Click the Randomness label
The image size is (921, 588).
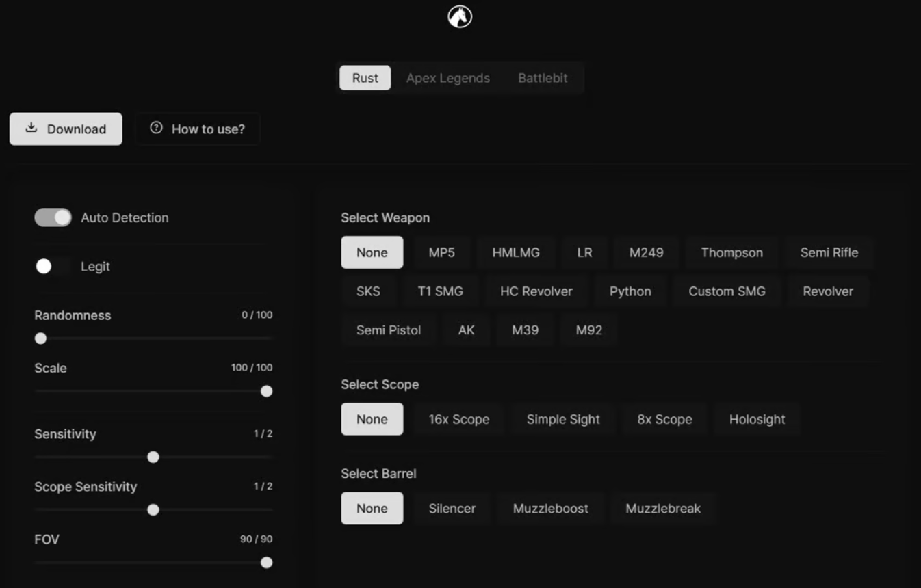[73, 315]
